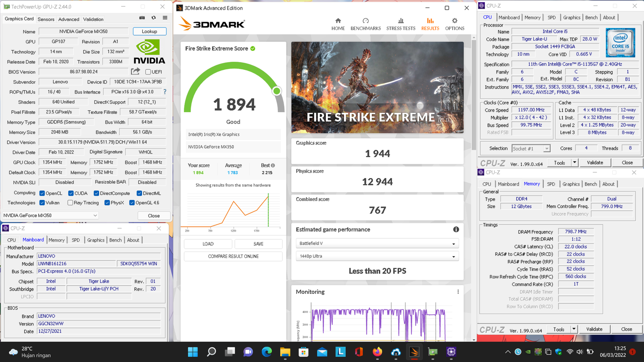Toggle the Ray Tracing checkbox
Viewport: 644px width, 362px height.
point(70,202)
